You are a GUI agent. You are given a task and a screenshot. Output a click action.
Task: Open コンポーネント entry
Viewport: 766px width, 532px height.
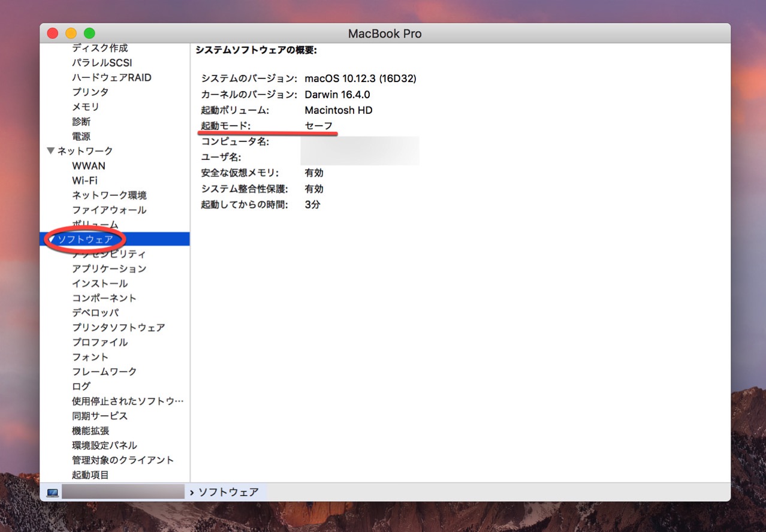[x=104, y=298]
